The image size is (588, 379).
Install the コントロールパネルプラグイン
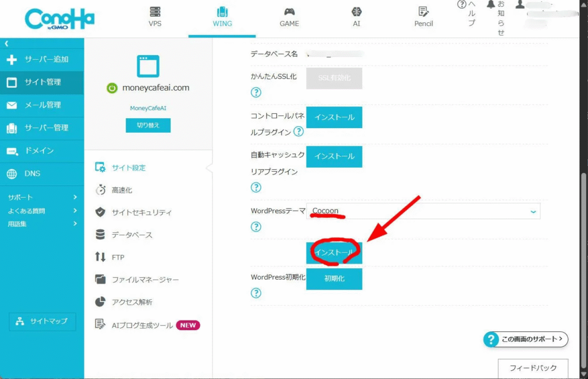[x=334, y=117]
